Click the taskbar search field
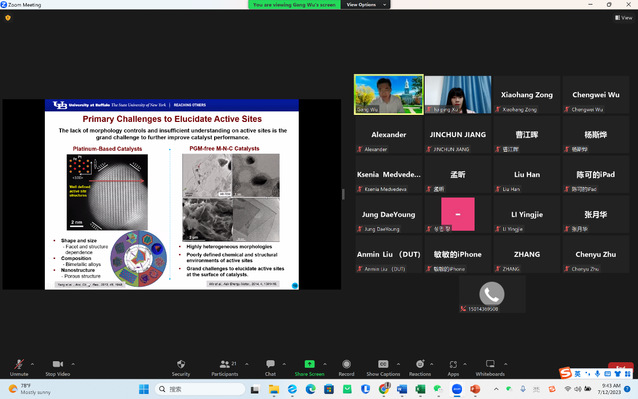638x399 pixels. [200, 389]
